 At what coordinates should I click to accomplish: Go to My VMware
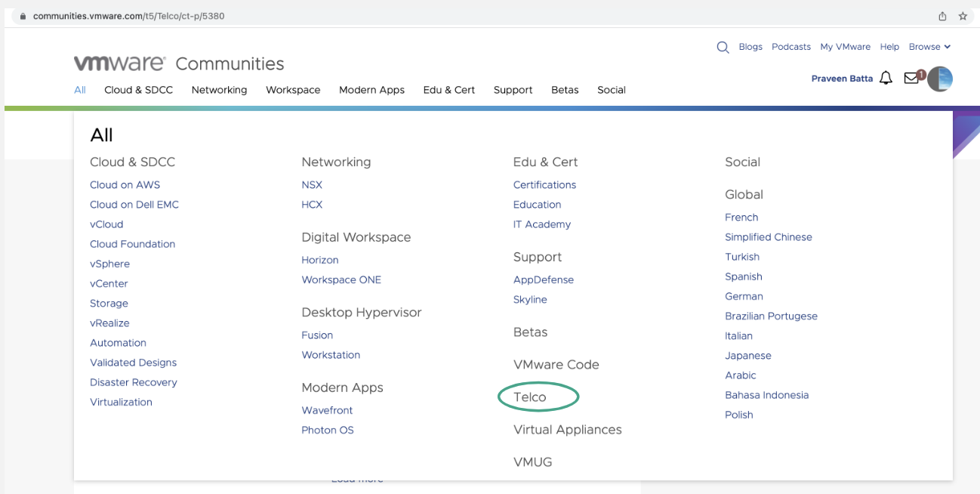coord(846,47)
